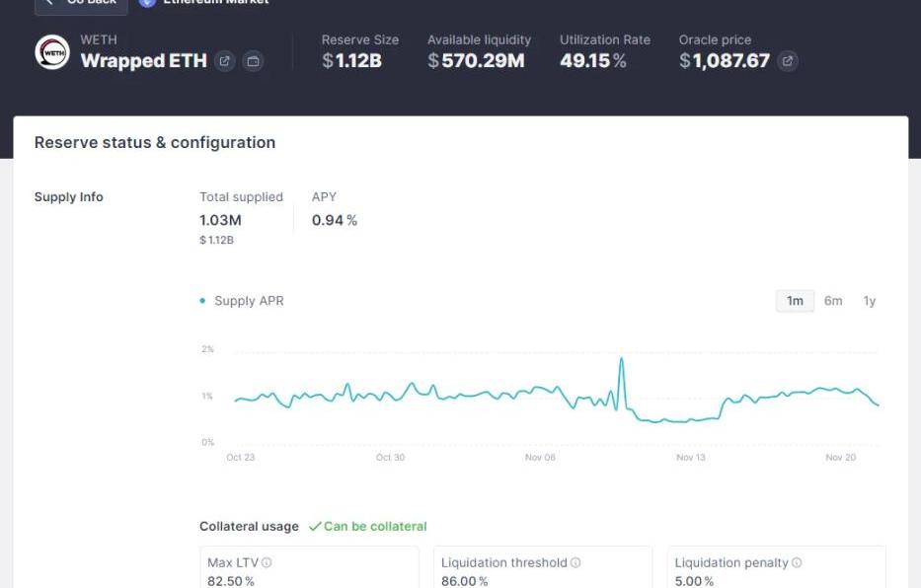Click the spike peak on Supply APR chart
Image resolution: width=921 pixels, height=588 pixels.
621,359
